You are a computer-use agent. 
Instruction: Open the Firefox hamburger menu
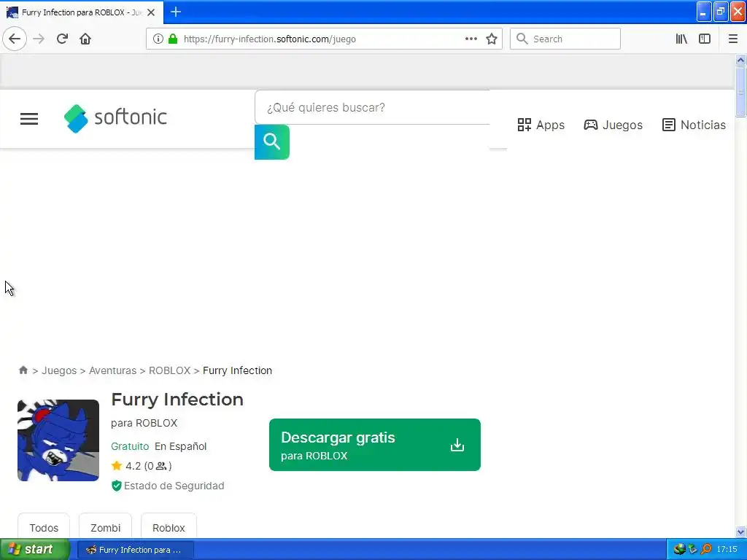(x=733, y=39)
